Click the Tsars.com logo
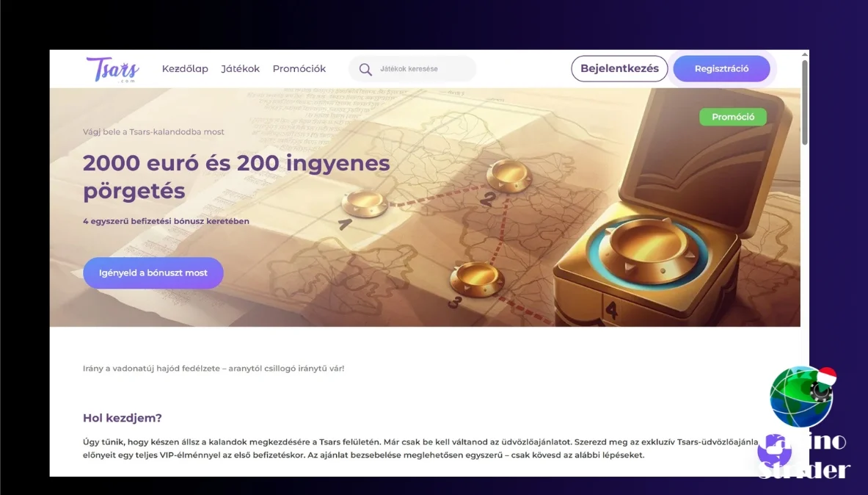 (112, 69)
